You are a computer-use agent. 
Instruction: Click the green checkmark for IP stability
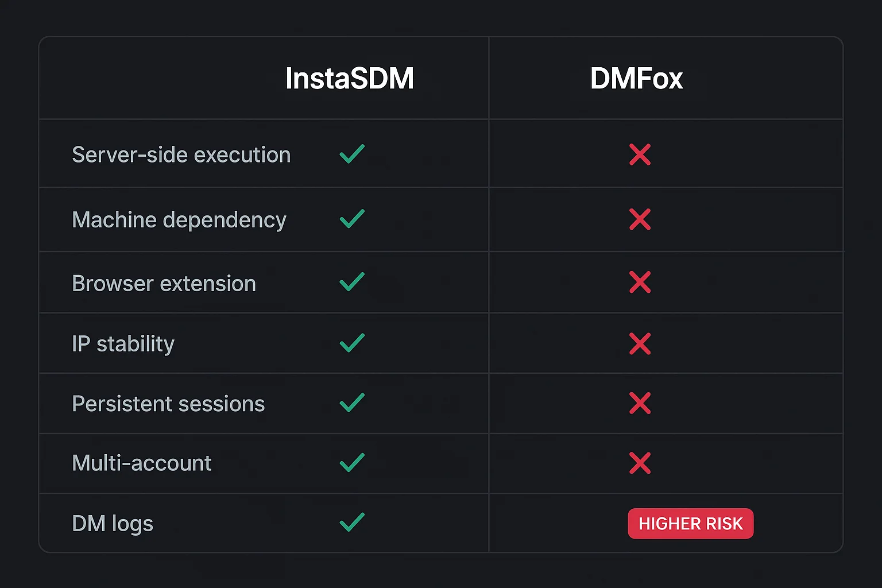(x=352, y=343)
